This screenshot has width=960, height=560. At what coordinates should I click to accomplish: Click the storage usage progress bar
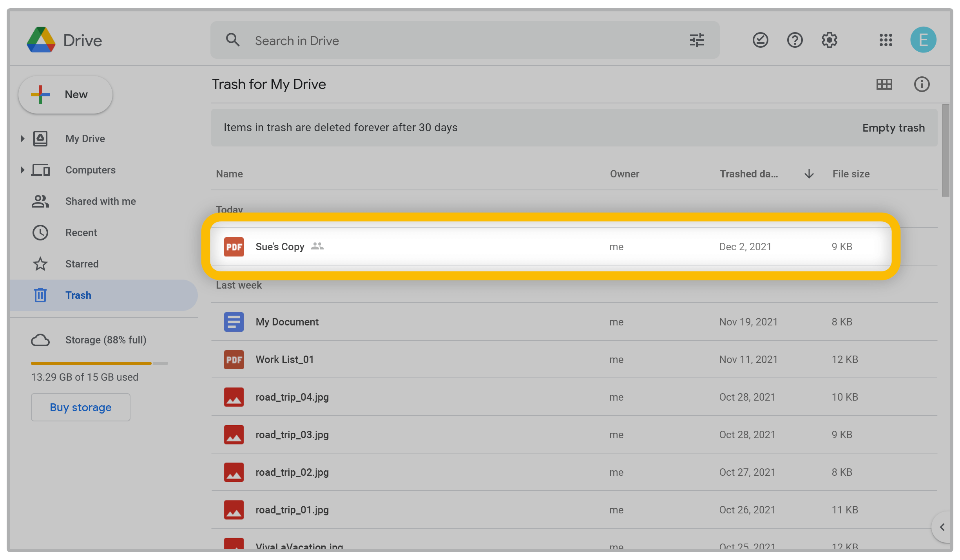(x=99, y=363)
